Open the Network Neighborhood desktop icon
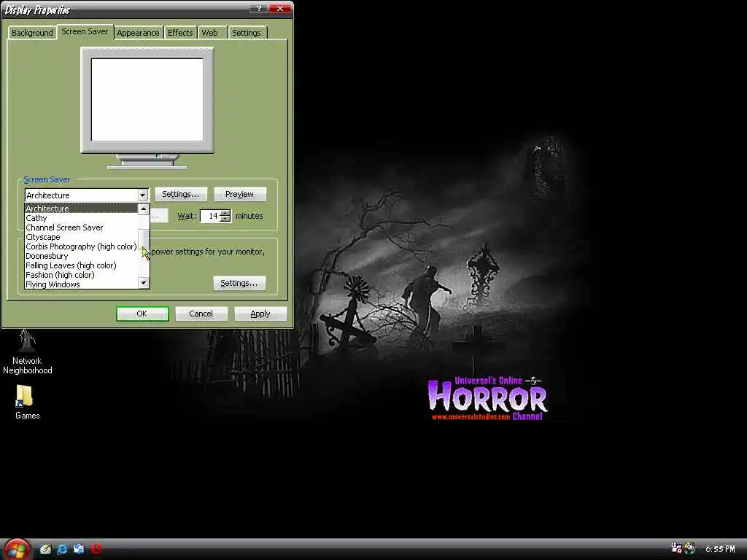The width and height of the screenshot is (747, 560). [27, 351]
